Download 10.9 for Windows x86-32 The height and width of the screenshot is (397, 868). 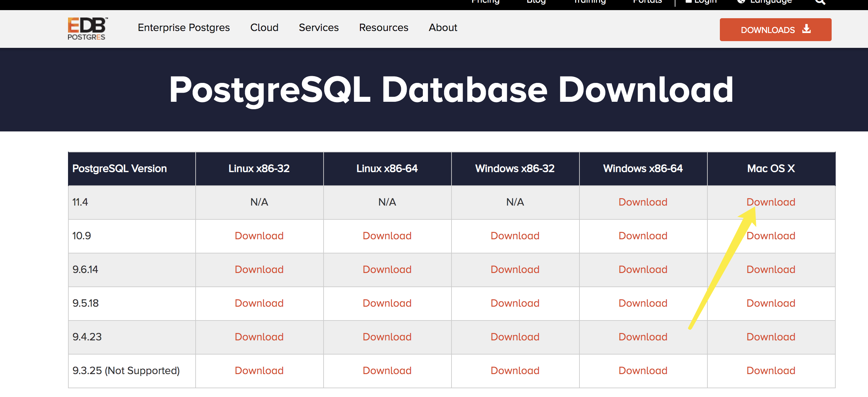(x=515, y=236)
